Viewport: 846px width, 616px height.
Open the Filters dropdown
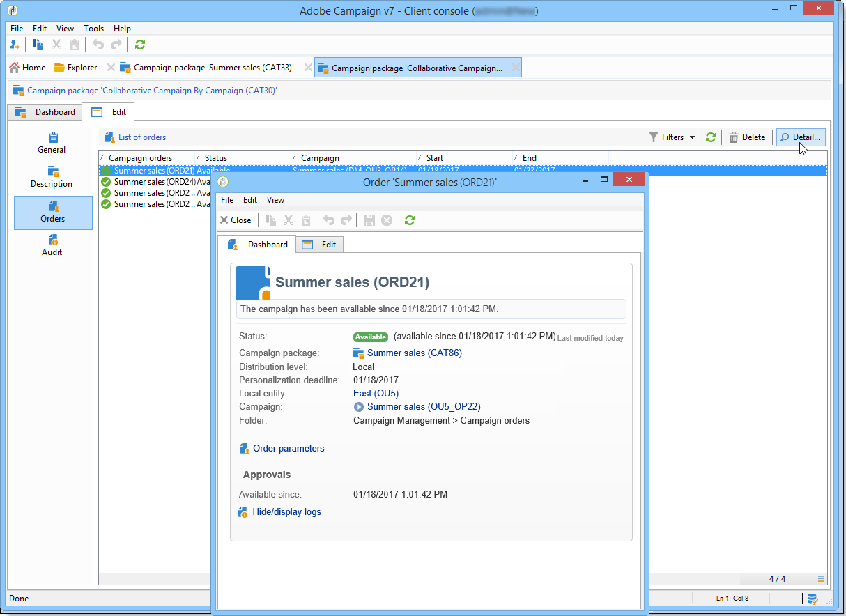point(672,137)
